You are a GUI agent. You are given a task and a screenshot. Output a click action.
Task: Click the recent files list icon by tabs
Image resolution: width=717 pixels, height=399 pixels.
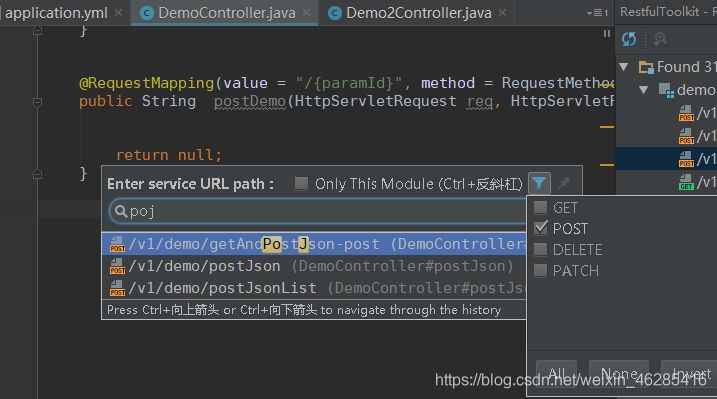pos(597,13)
